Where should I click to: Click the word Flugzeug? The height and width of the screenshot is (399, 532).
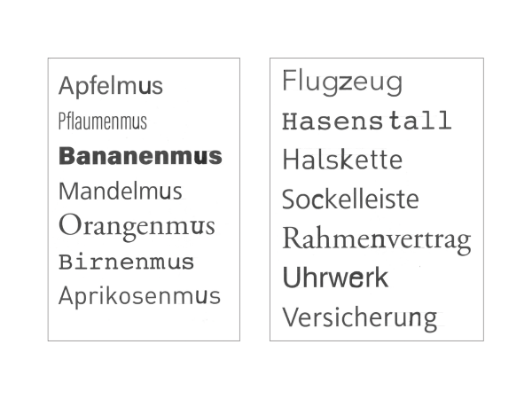(342, 82)
